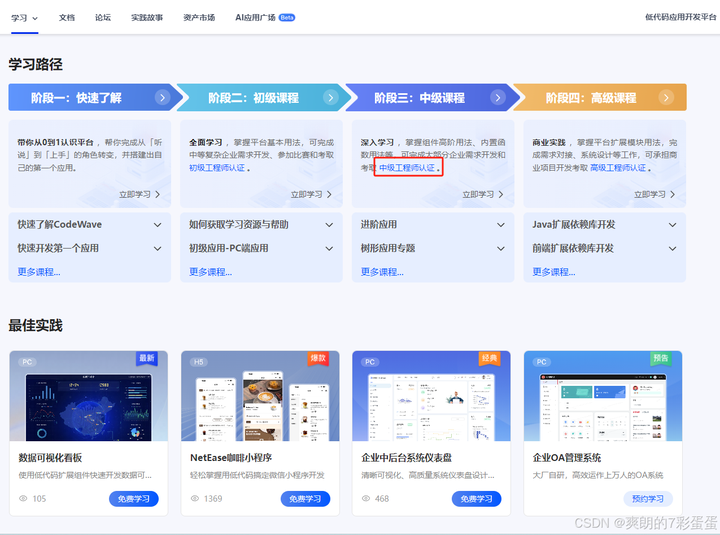Click the PC tag on 企业中后台系统仪表盘 card

point(370,362)
